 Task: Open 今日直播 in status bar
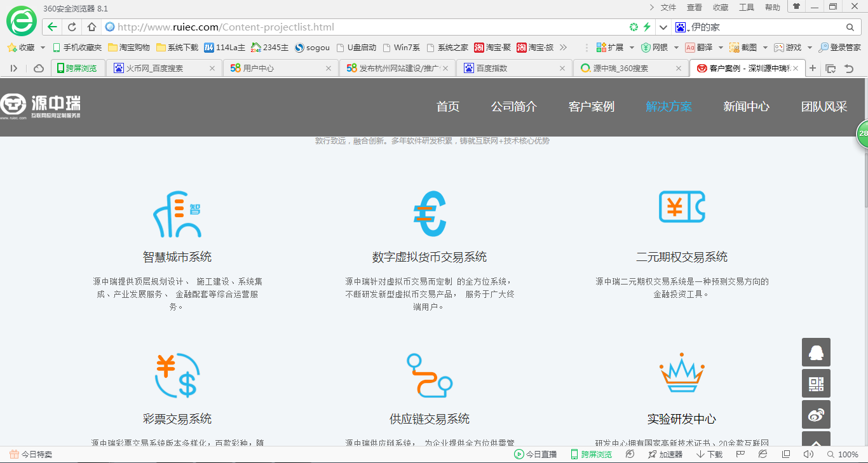pos(536,454)
